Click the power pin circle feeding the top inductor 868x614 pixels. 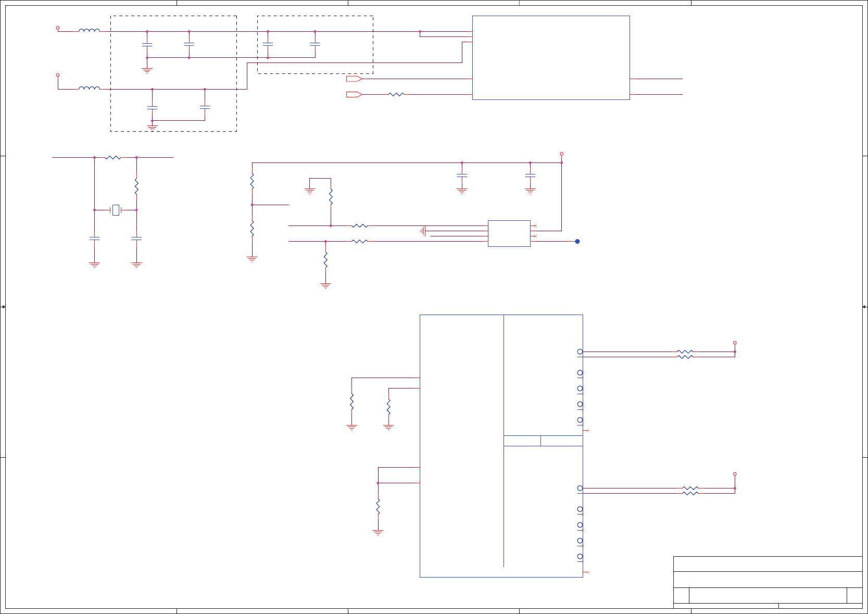58,28
